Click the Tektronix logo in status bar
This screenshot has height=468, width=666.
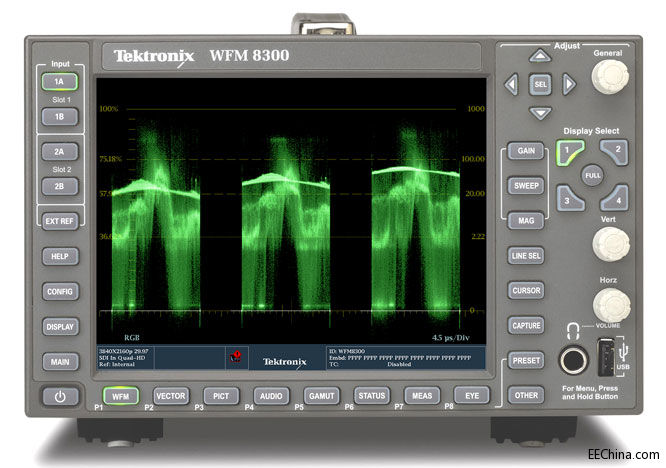(x=285, y=362)
